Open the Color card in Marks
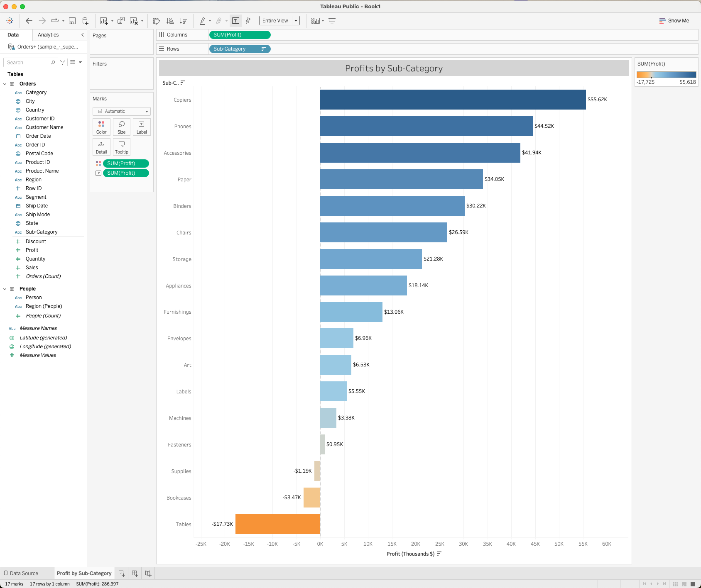Viewport: 701px width, 588px height. 101,127
